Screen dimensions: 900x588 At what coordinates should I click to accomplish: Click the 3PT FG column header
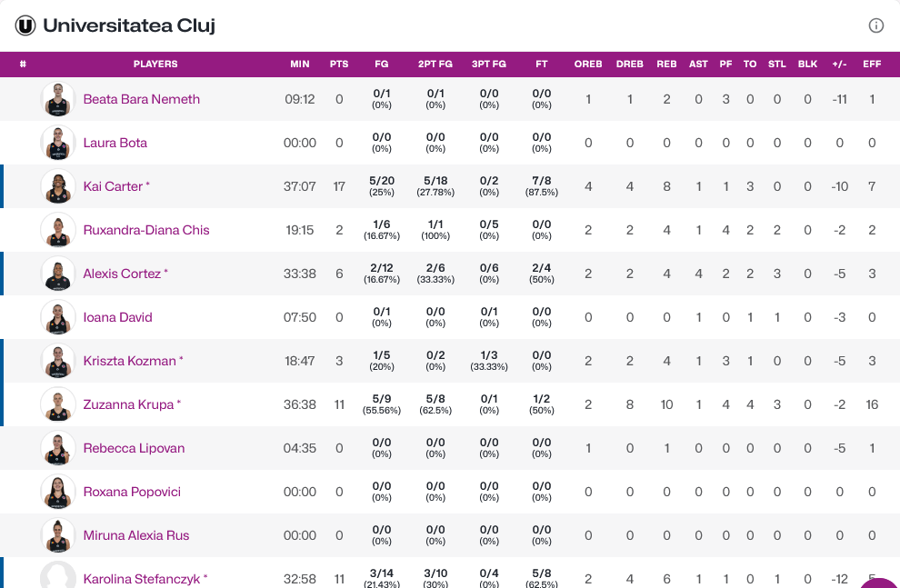pos(489,65)
